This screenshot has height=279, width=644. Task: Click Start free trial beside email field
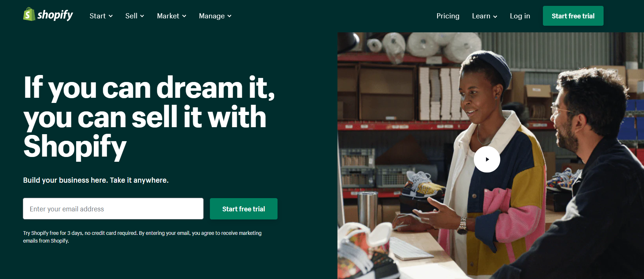click(244, 209)
